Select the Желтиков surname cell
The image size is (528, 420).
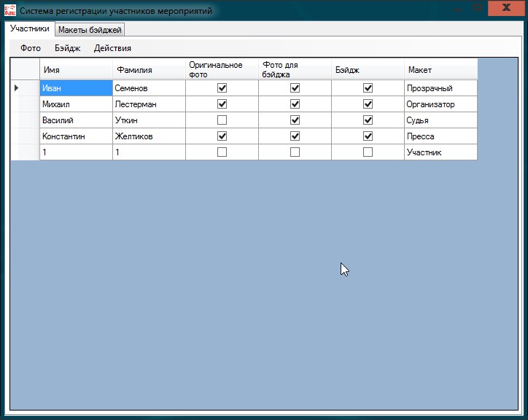click(150, 136)
